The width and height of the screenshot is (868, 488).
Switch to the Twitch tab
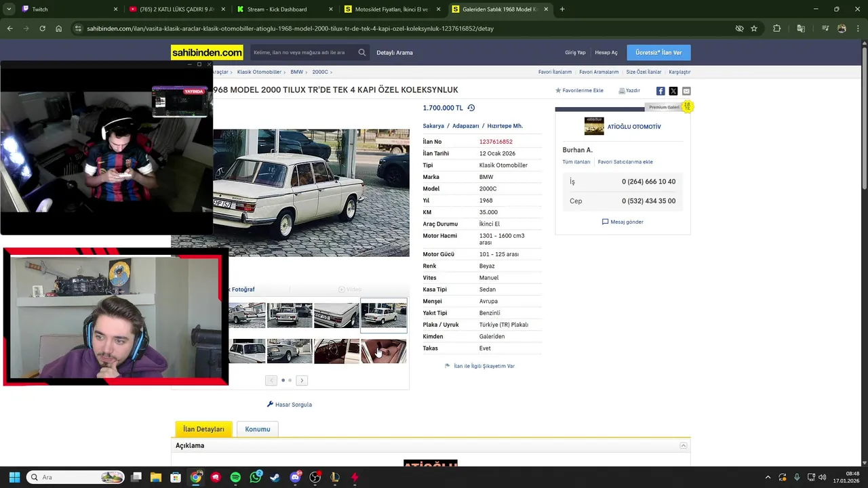click(x=68, y=9)
